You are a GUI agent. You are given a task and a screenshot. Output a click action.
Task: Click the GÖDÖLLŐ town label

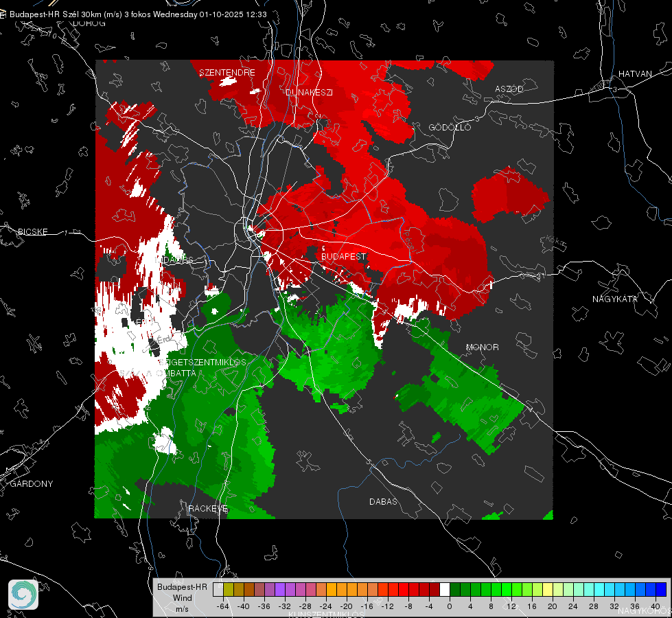[x=450, y=127]
